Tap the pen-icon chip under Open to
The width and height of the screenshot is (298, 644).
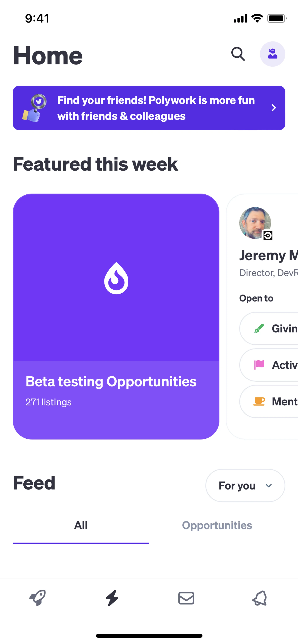pyautogui.click(x=273, y=328)
